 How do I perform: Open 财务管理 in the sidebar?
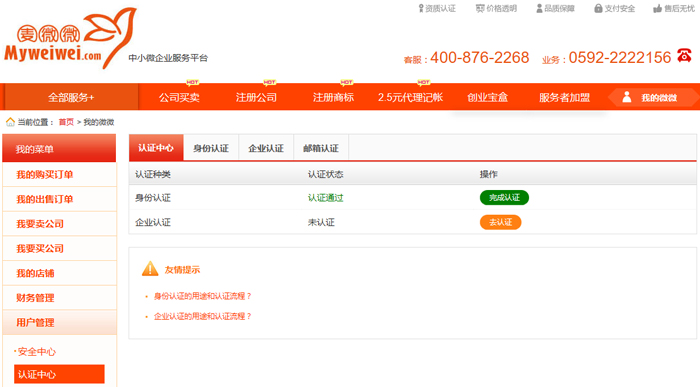pos(59,298)
